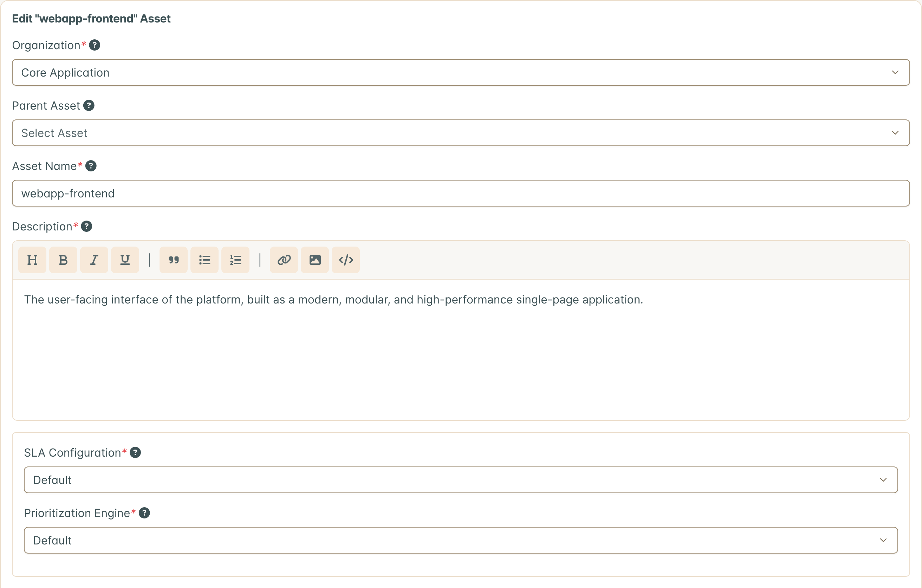
Task: Insert a bulleted list
Action: [x=204, y=260]
